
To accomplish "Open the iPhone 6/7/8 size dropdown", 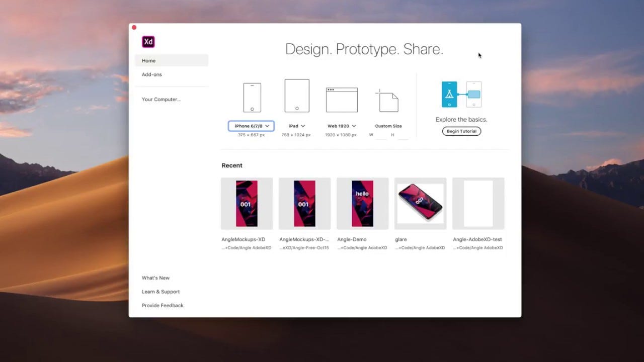I will click(251, 126).
